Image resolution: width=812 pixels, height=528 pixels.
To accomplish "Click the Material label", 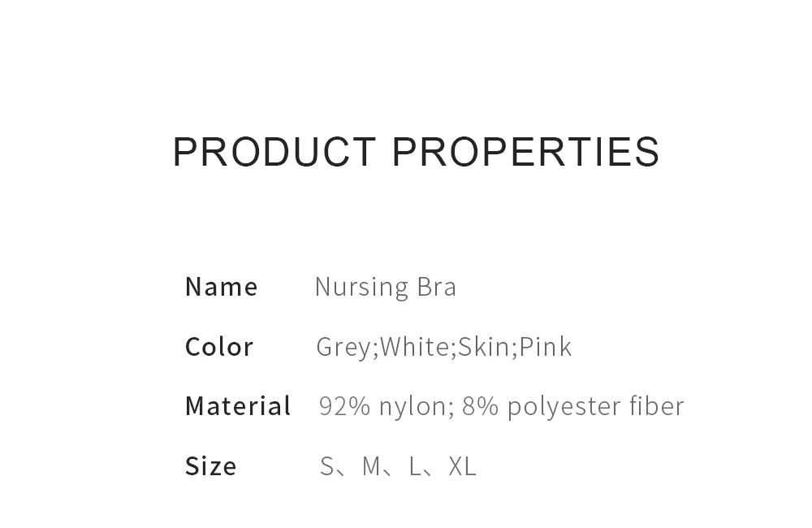I will 238,406.
